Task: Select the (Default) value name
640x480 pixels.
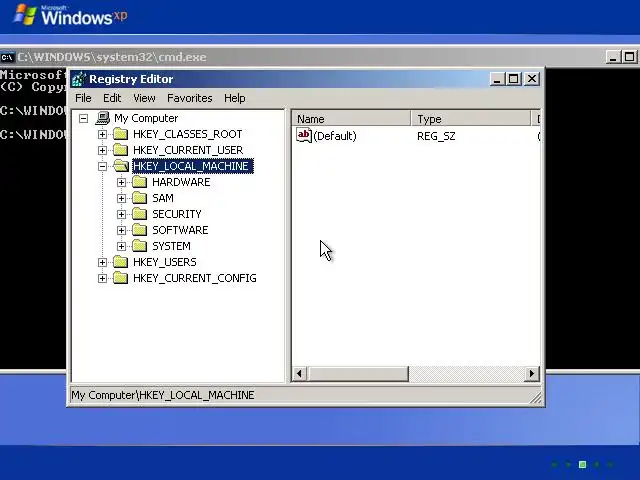Action: pyautogui.click(x=335, y=136)
